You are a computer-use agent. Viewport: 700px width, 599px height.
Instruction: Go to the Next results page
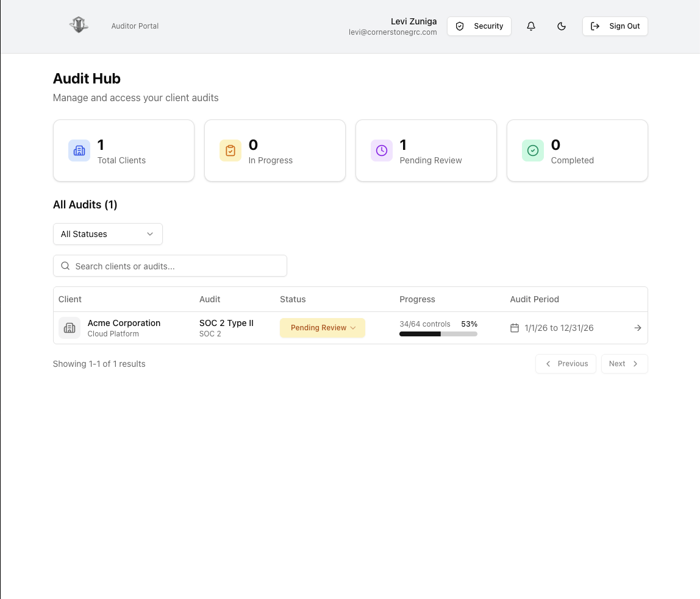pos(624,364)
